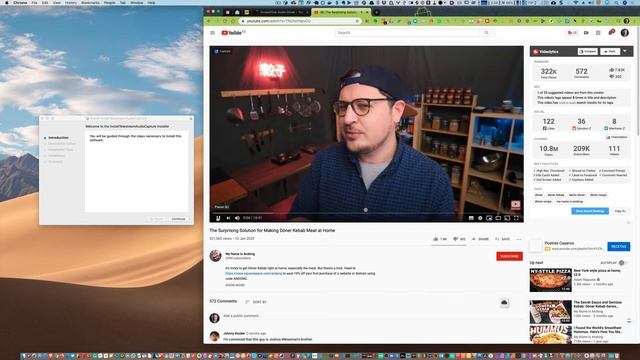Expand description with Show More
Image resolution: width=640 pixels, height=360 pixels.
point(235,285)
